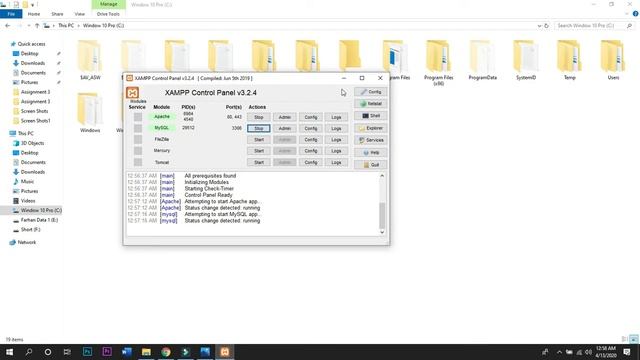
Task: Open Services from XAMPP side panel
Action: 371,140
